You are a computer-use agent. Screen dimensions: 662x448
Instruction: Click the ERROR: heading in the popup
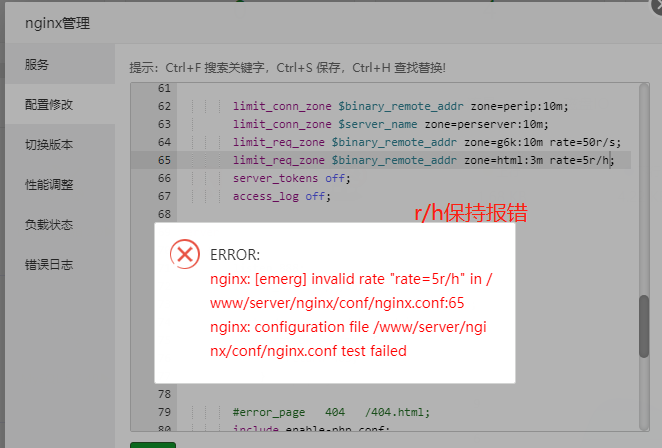[x=235, y=255]
